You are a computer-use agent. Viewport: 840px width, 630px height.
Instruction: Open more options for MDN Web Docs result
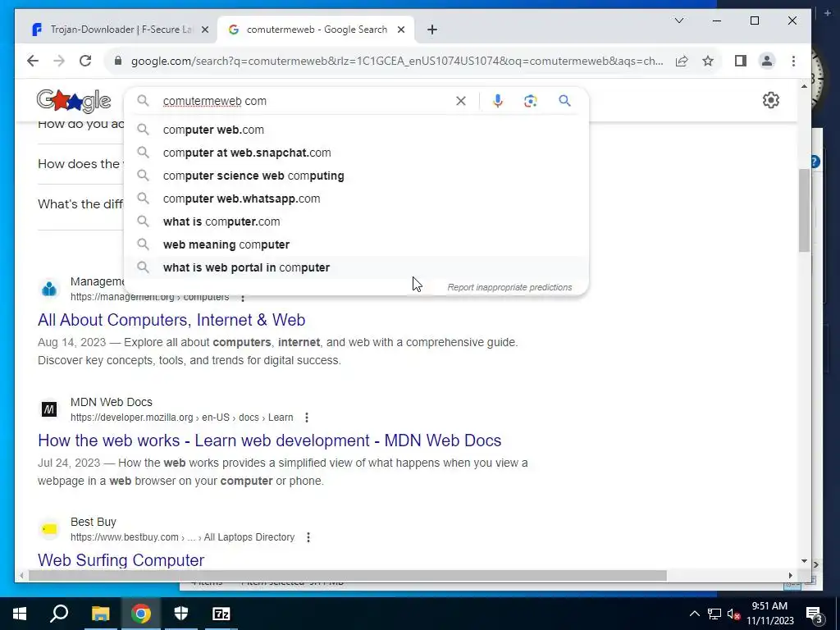click(307, 418)
